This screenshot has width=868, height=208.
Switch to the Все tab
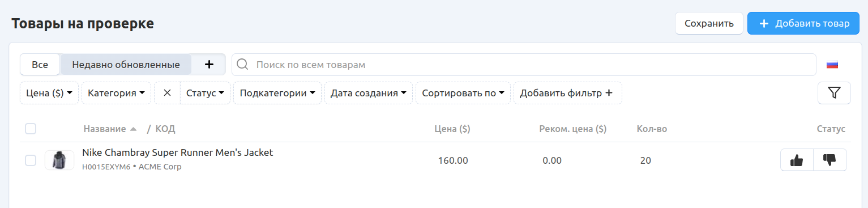point(40,65)
